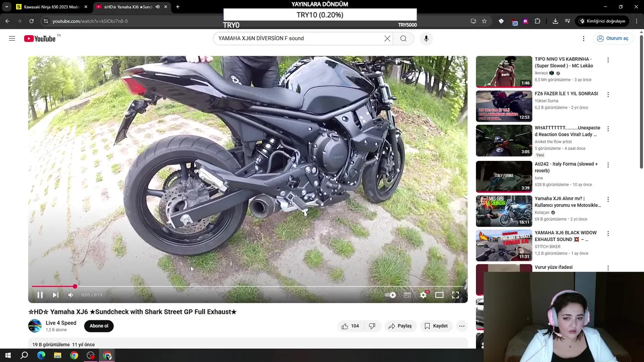Open the browser extensions puzzle icon

point(537,21)
